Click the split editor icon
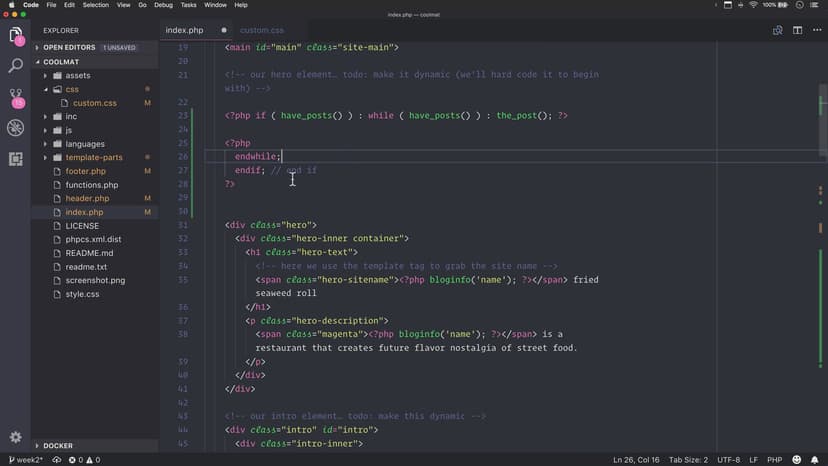Screen dimensions: 828x466 click(x=797, y=30)
